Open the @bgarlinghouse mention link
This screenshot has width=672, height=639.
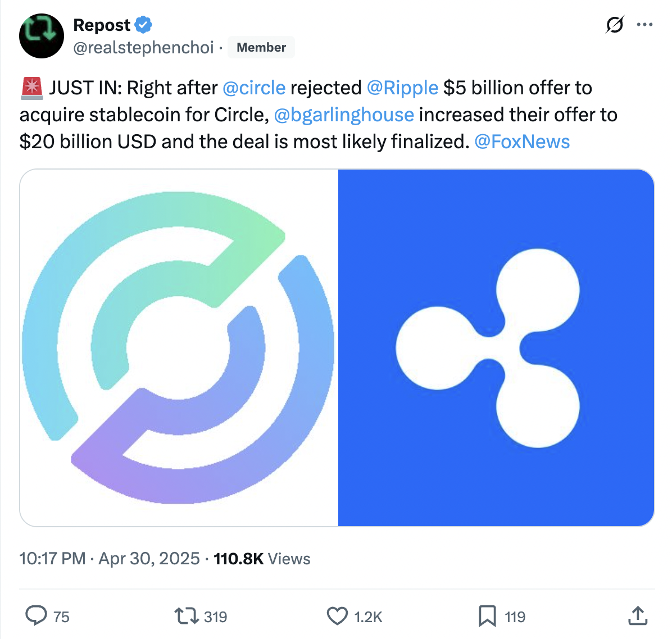344,115
